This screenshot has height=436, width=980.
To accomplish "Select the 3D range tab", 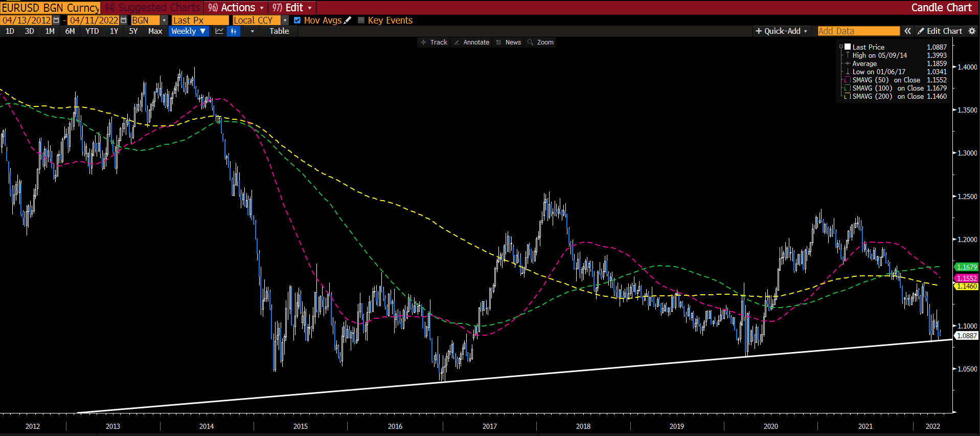I will (30, 31).
